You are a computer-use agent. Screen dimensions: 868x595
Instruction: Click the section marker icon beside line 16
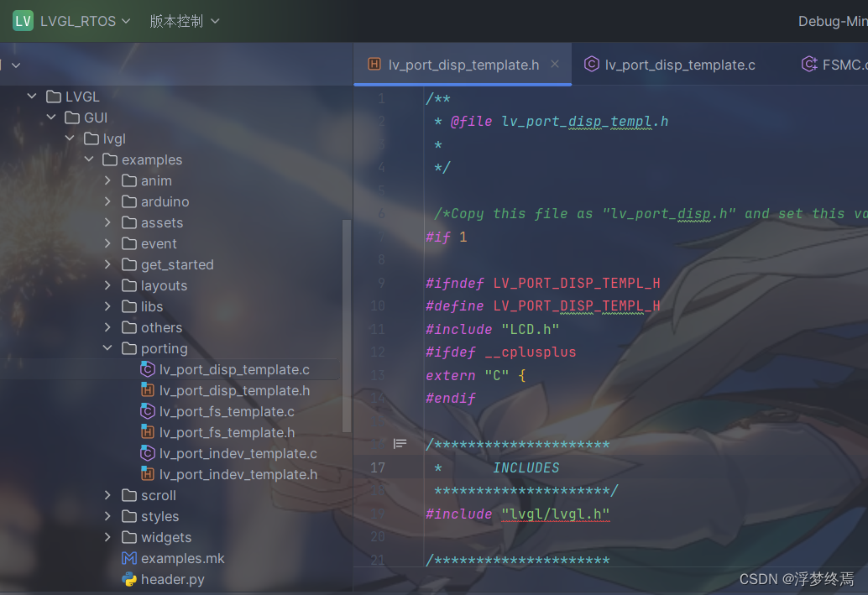(400, 443)
